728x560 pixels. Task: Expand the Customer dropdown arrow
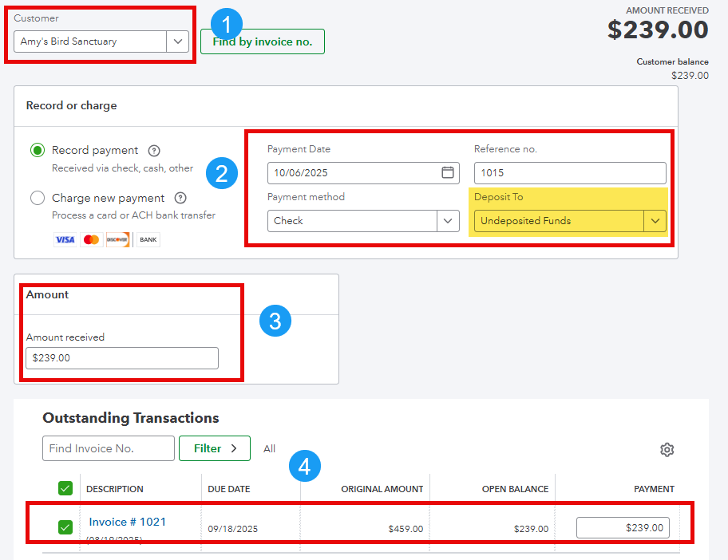(x=177, y=41)
